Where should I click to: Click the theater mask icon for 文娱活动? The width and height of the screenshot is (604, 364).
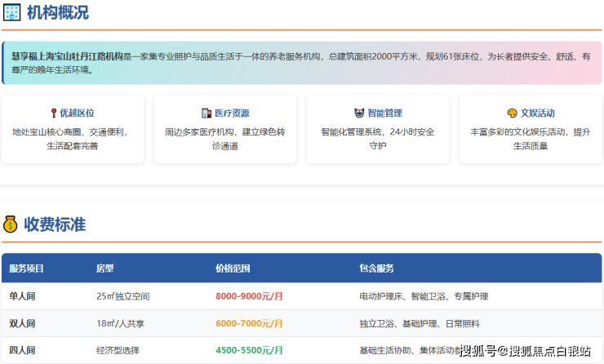click(x=512, y=113)
